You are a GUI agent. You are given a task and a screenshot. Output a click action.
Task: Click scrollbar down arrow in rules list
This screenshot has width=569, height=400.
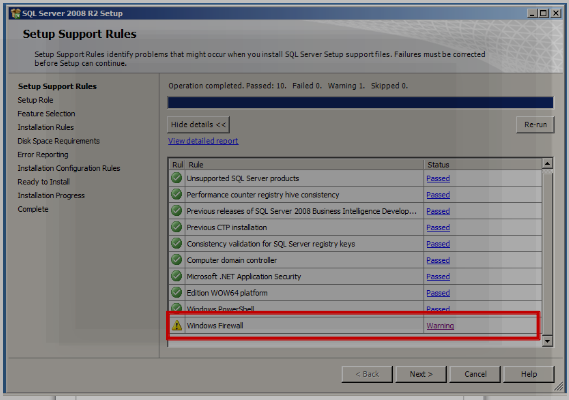click(547, 341)
